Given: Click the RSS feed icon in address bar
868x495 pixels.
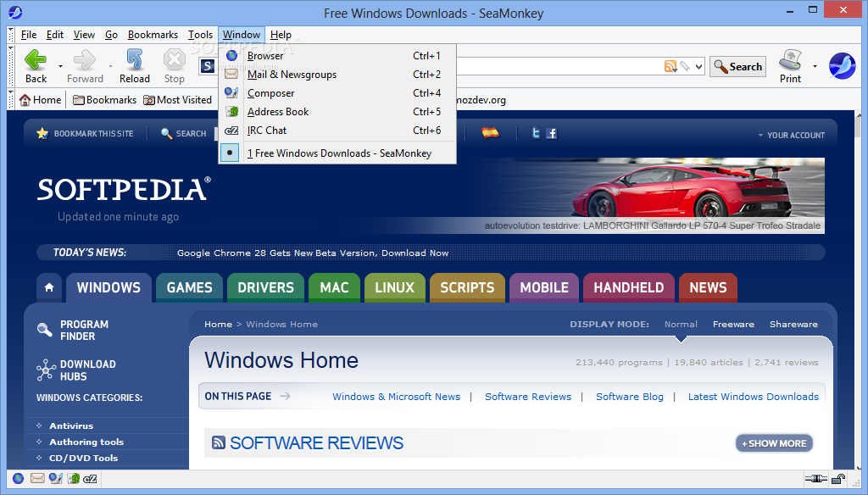Looking at the screenshot, I should click(x=670, y=66).
